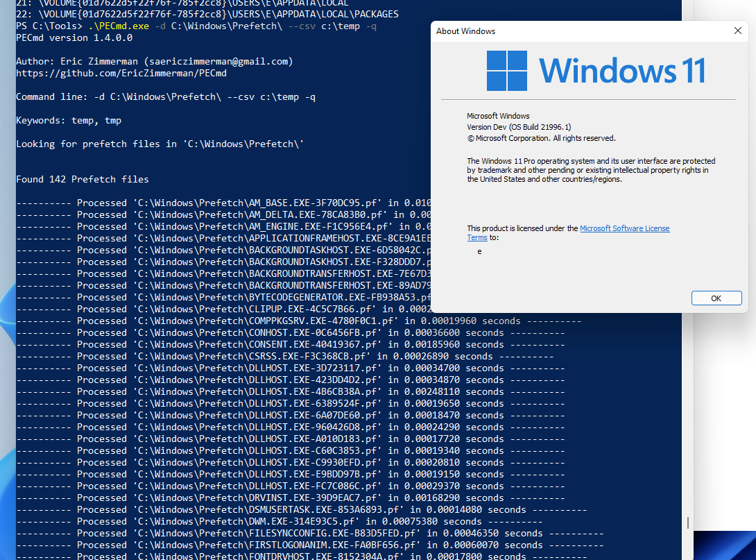Click the 'Looking for prefetch files' line
Screen dimensions: 756x560
160,144
